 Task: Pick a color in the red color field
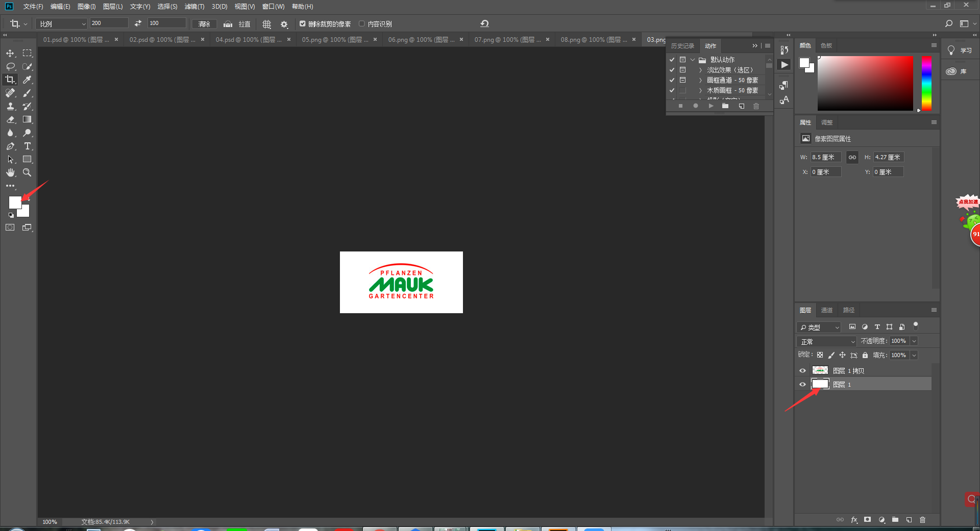[865, 83]
